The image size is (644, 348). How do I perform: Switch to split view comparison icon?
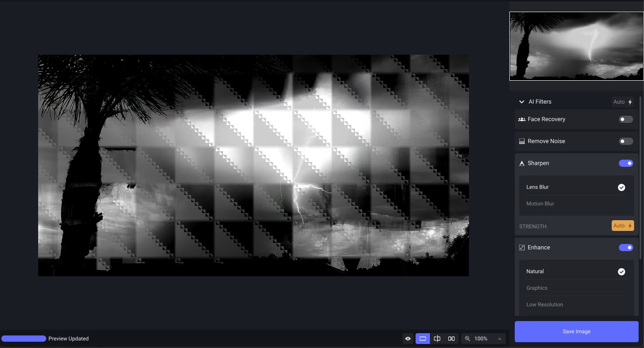(x=437, y=339)
